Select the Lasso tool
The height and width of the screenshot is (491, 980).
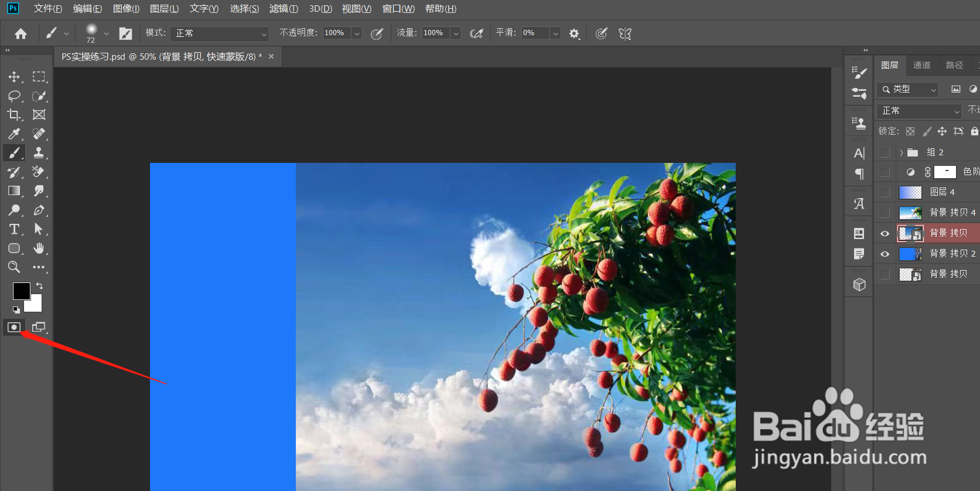(x=14, y=96)
